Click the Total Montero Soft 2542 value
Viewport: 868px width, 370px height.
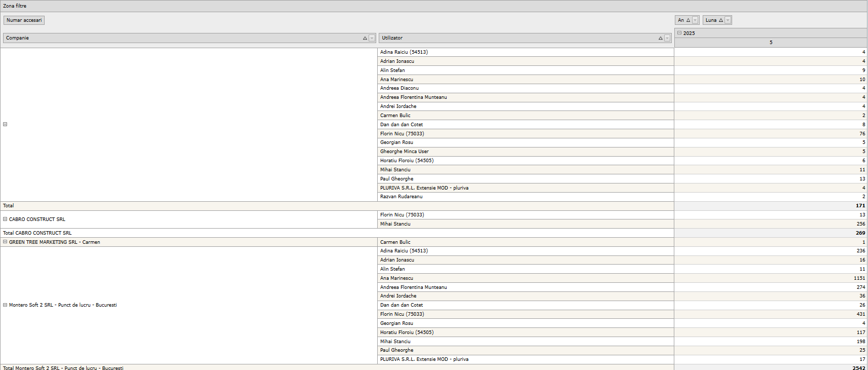[x=858, y=368]
